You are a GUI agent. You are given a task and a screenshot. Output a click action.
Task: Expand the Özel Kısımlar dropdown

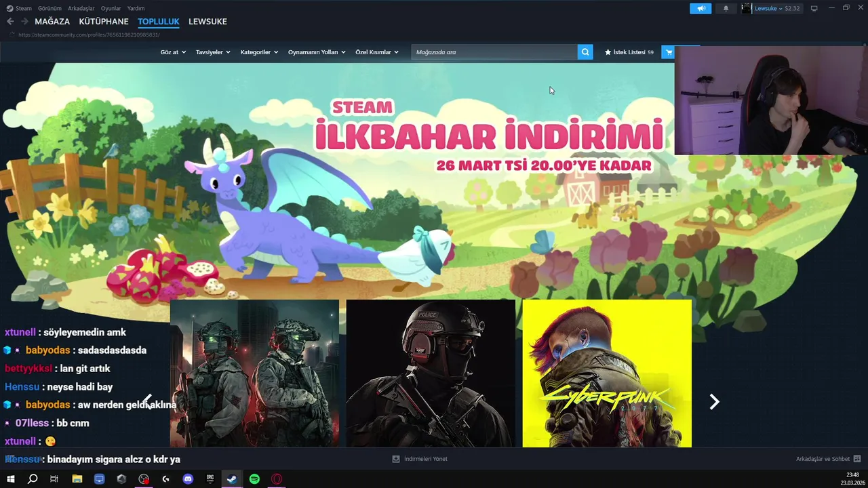[x=377, y=52]
